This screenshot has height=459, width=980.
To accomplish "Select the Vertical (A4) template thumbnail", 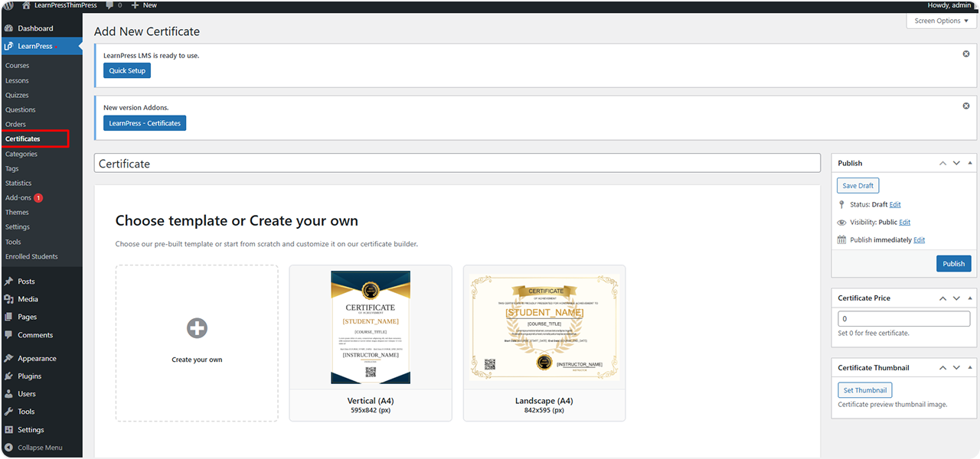I will pos(371,327).
